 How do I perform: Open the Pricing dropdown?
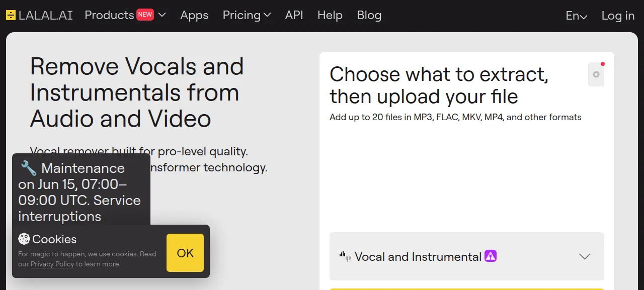click(247, 15)
